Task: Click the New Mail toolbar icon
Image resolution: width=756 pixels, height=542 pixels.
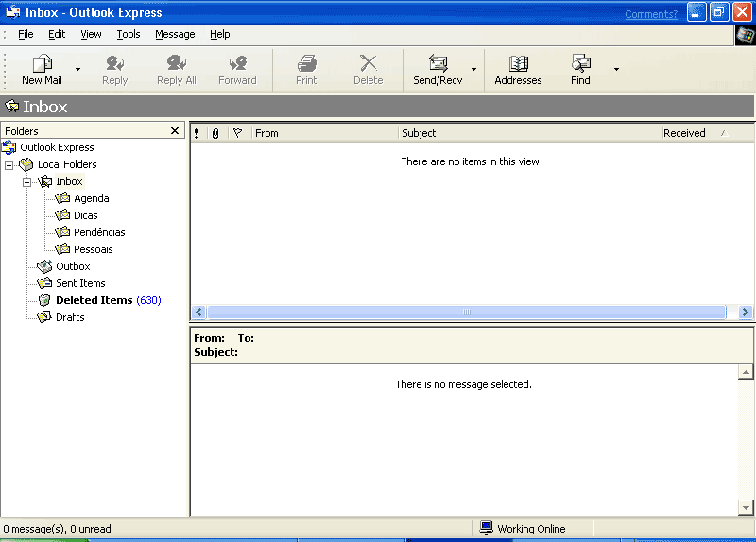Action: coord(42,64)
